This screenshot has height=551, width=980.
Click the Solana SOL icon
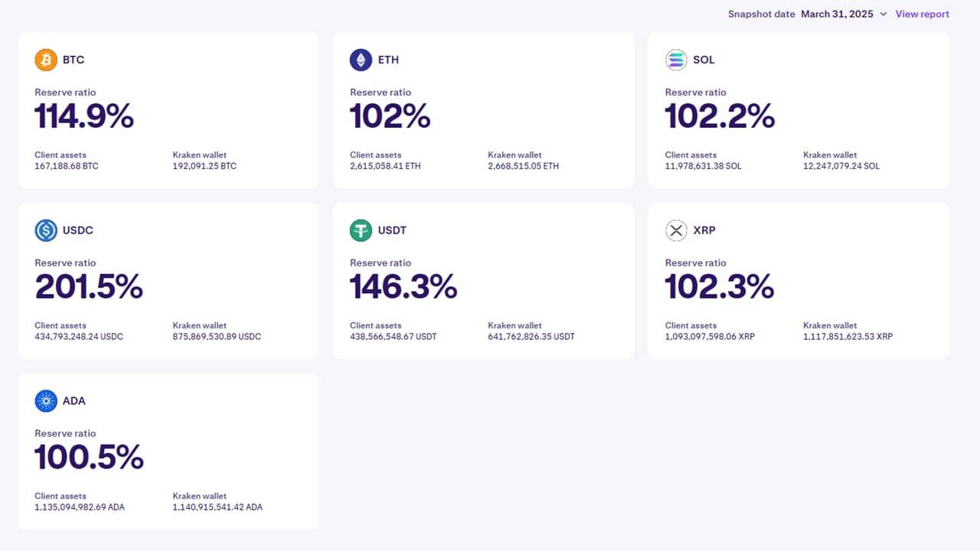pyautogui.click(x=677, y=60)
